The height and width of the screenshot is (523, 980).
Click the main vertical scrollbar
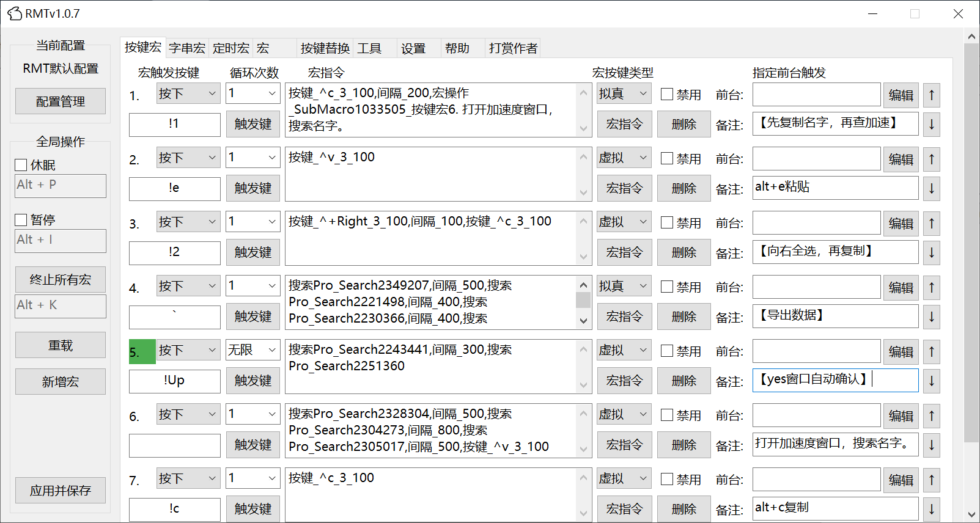pos(971,244)
